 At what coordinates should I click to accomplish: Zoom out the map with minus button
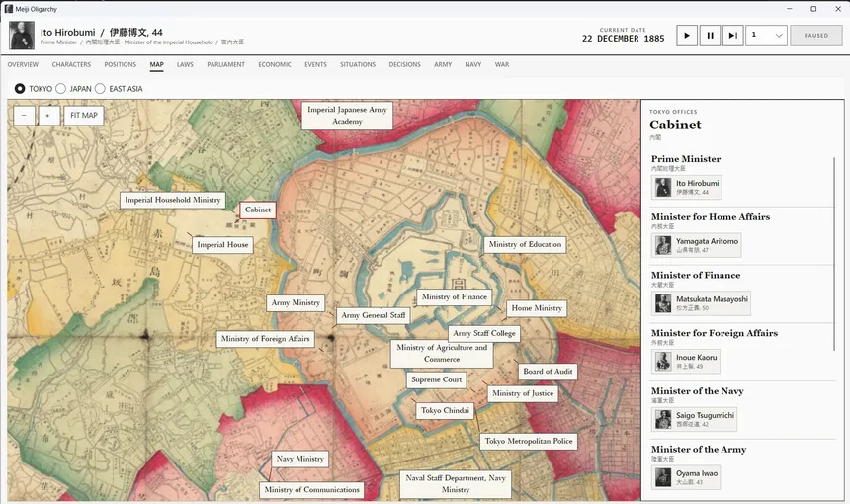[x=24, y=116]
